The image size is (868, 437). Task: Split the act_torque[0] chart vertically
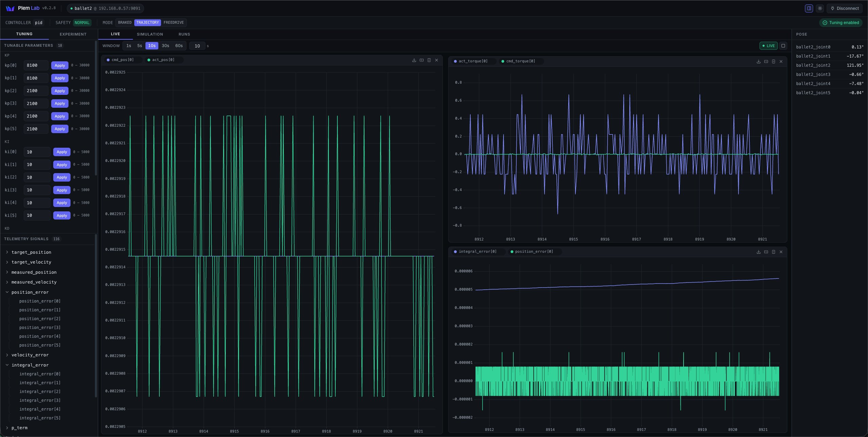tap(766, 62)
